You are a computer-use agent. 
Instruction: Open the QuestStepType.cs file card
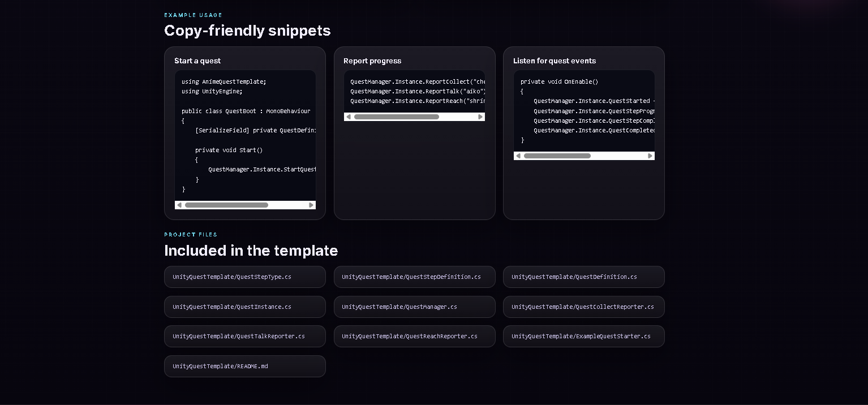(244, 277)
